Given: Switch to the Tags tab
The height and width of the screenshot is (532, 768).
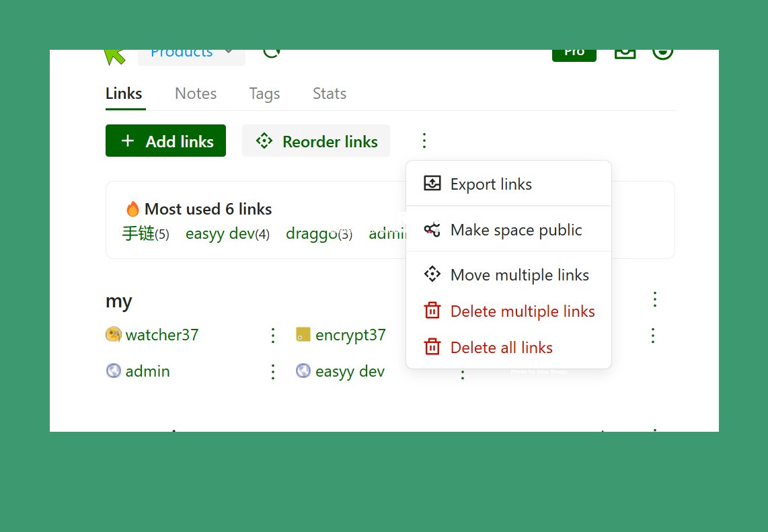Looking at the screenshot, I should [x=264, y=93].
